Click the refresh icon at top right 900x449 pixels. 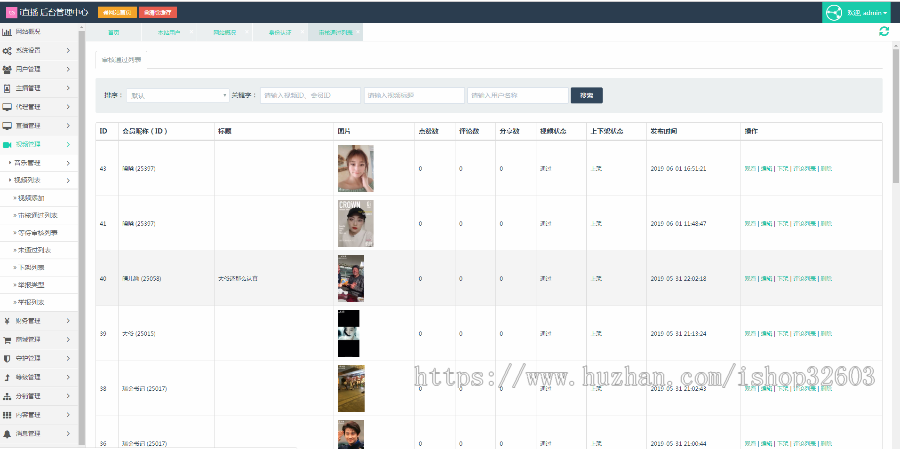click(883, 32)
